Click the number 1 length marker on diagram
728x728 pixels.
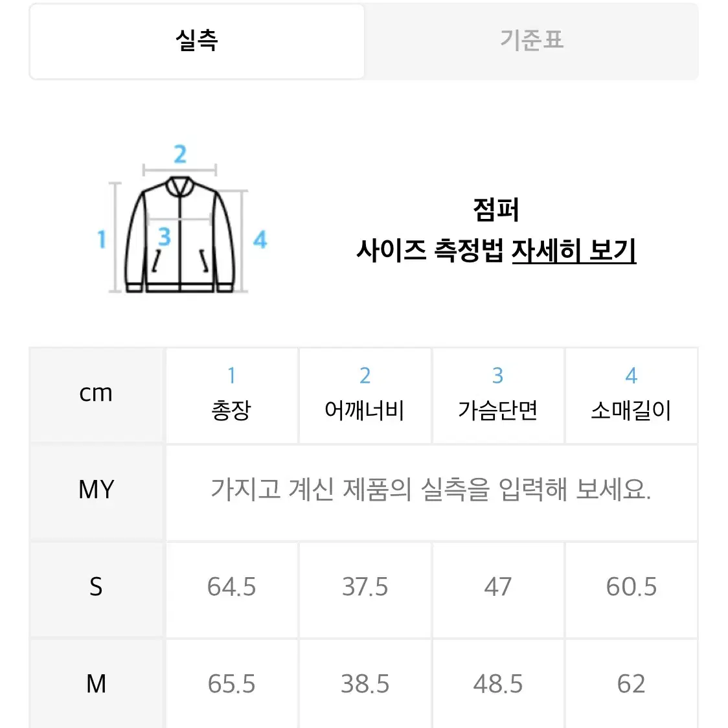(x=102, y=239)
